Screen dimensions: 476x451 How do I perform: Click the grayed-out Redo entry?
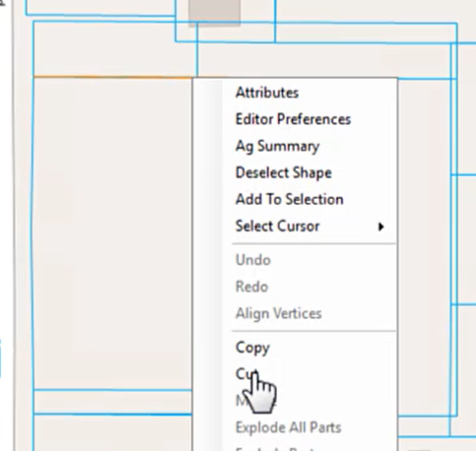point(251,287)
